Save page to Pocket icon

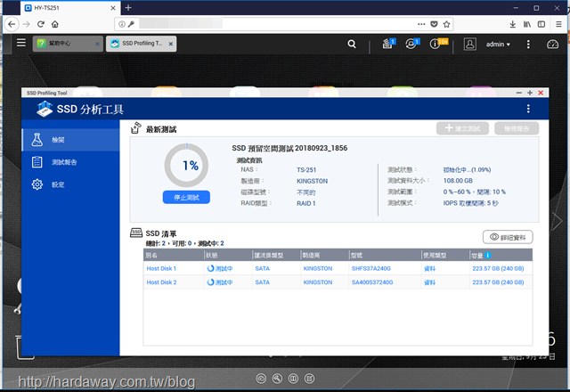(x=434, y=24)
